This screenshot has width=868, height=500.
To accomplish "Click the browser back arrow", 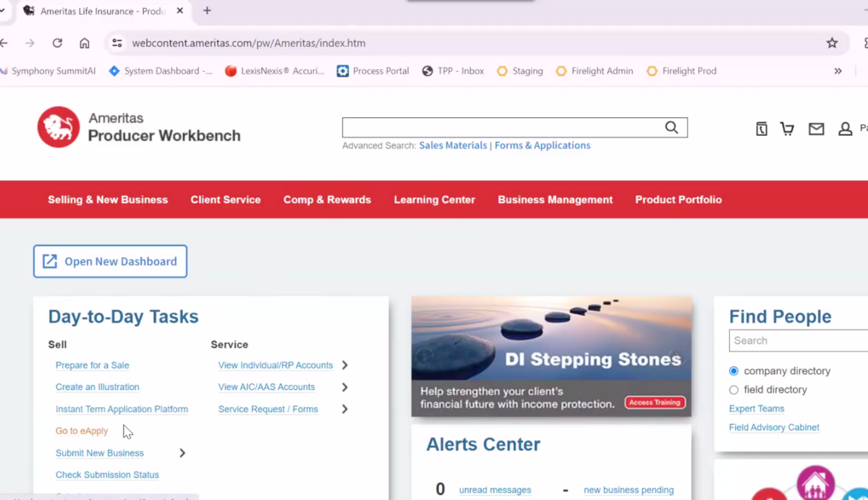I will tap(4, 43).
